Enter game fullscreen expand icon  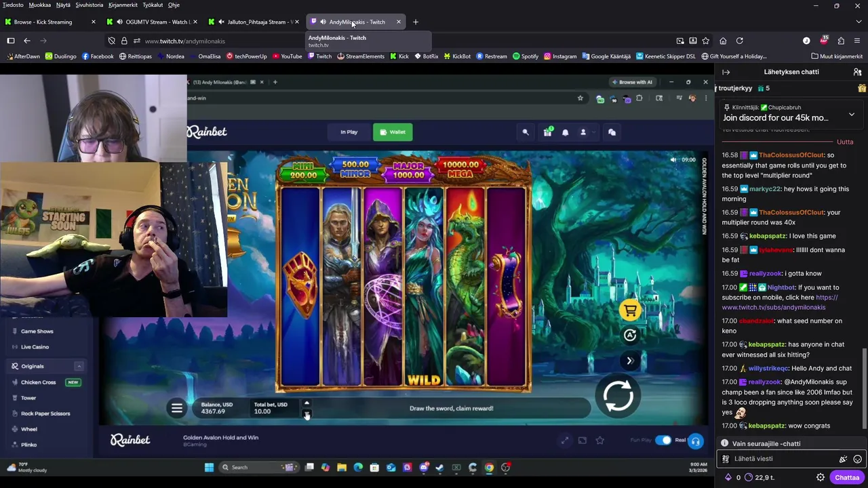(565, 441)
